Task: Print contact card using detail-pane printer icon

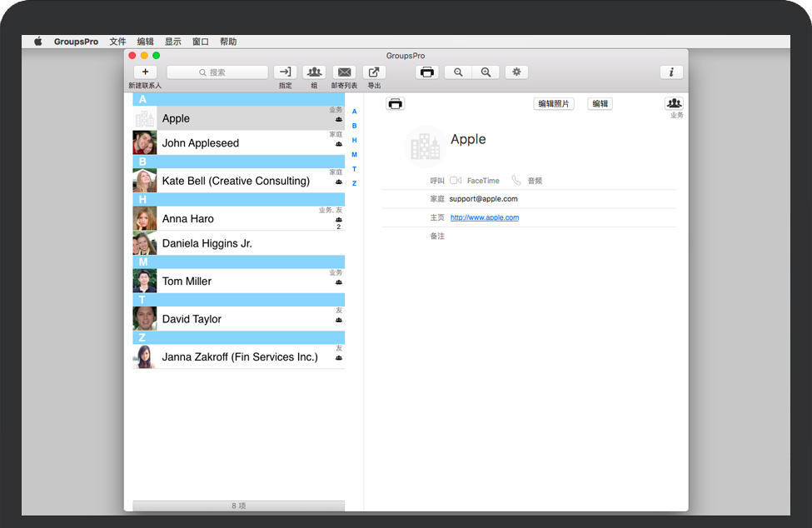Action: point(396,104)
